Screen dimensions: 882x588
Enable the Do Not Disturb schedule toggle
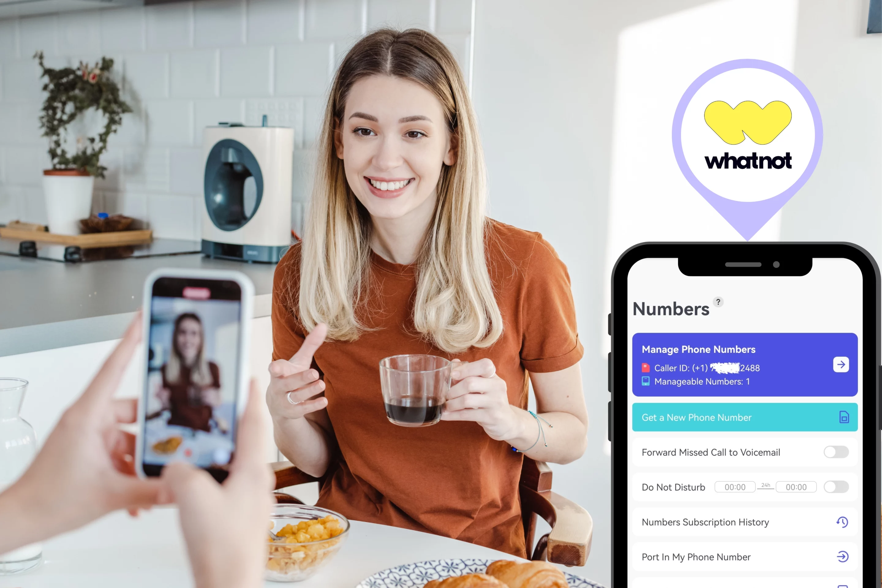[x=838, y=487]
